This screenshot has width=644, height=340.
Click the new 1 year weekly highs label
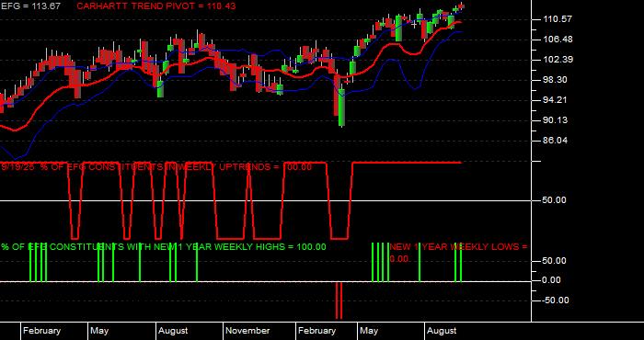click(x=164, y=247)
